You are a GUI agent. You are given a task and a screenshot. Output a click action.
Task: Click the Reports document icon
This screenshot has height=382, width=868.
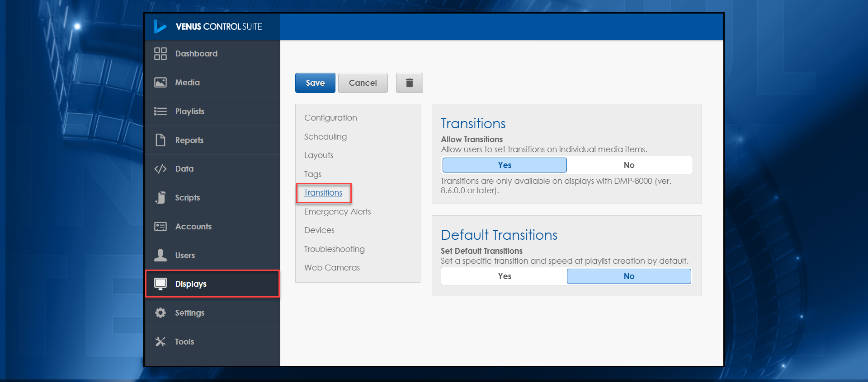click(x=160, y=140)
